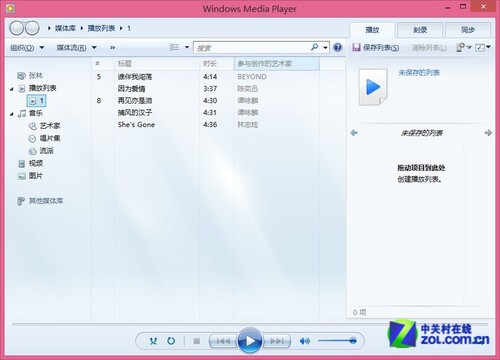500x360 pixels.
Task: Click the playlist thumbnail with play arrow
Action: (373, 87)
